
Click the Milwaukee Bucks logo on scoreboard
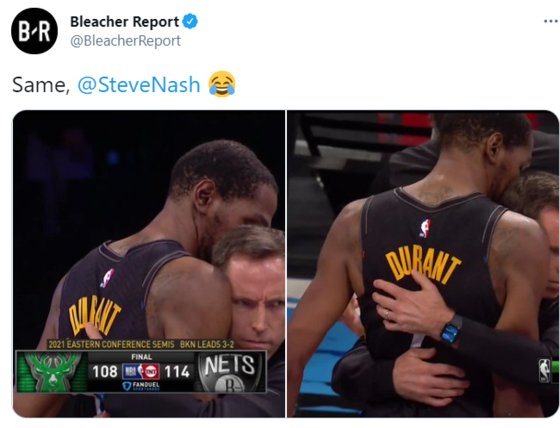(x=52, y=372)
